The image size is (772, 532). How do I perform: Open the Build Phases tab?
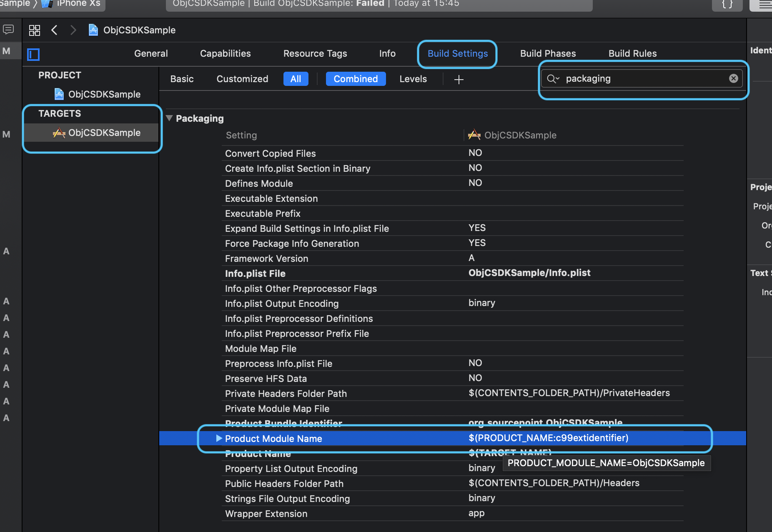pyautogui.click(x=548, y=53)
